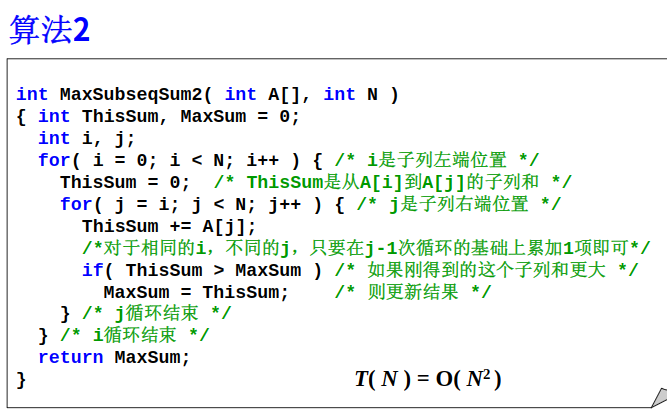Click the comment starting '对于相同的i, 不同的j'
Viewport: 667px width, 415px height.
coord(366,248)
